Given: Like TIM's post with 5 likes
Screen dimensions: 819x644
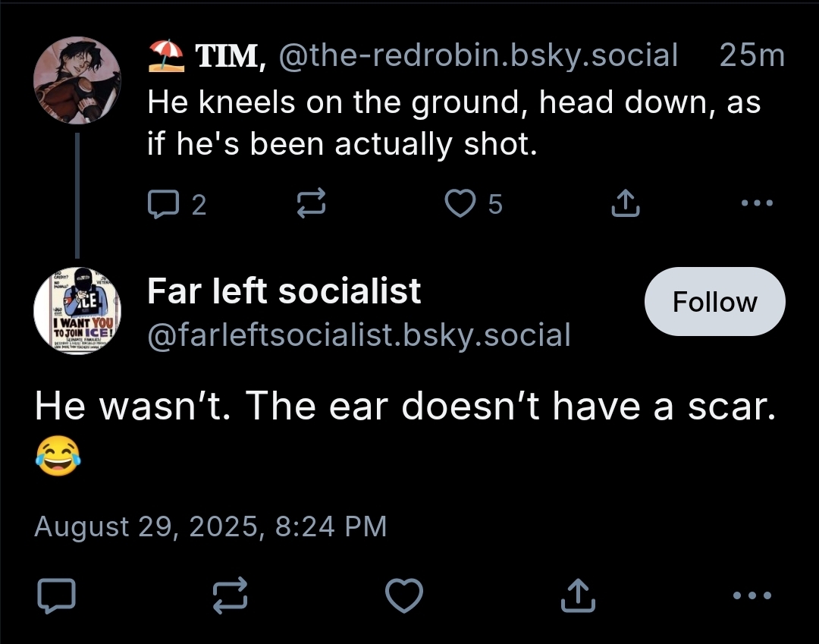Looking at the screenshot, I should (x=460, y=203).
